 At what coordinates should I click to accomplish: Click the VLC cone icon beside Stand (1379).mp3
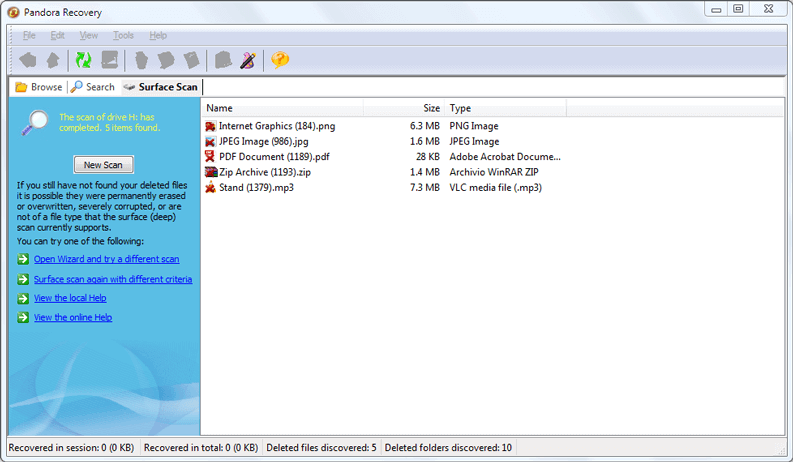click(x=210, y=188)
